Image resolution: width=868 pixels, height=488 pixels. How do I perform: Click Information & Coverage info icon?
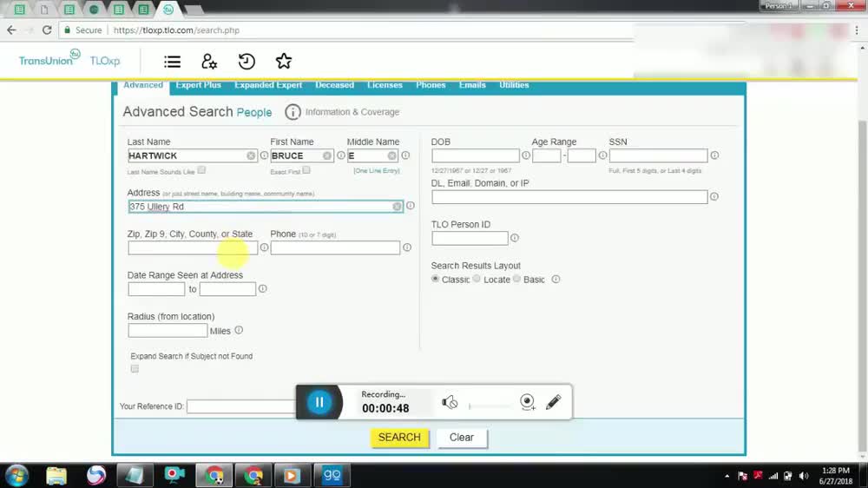[x=293, y=112]
